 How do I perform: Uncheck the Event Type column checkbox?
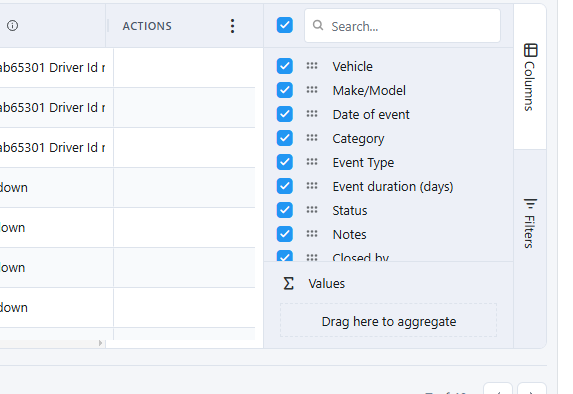point(285,162)
